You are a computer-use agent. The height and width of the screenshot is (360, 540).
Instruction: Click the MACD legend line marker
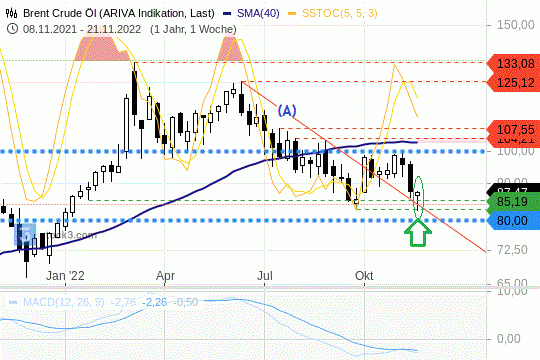coord(13,302)
